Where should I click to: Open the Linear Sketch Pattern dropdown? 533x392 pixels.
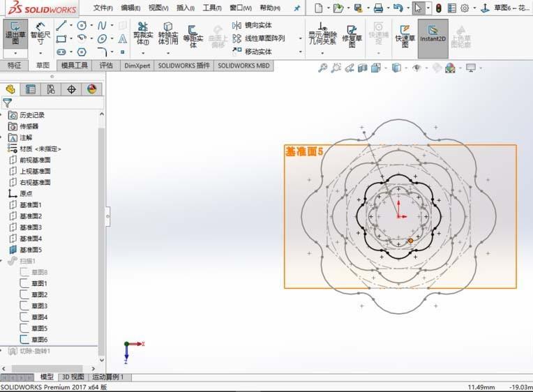coord(301,38)
